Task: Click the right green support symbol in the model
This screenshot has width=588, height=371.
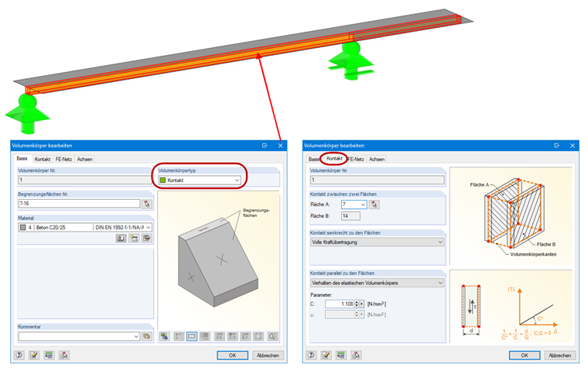Action: pyautogui.click(x=350, y=60)
